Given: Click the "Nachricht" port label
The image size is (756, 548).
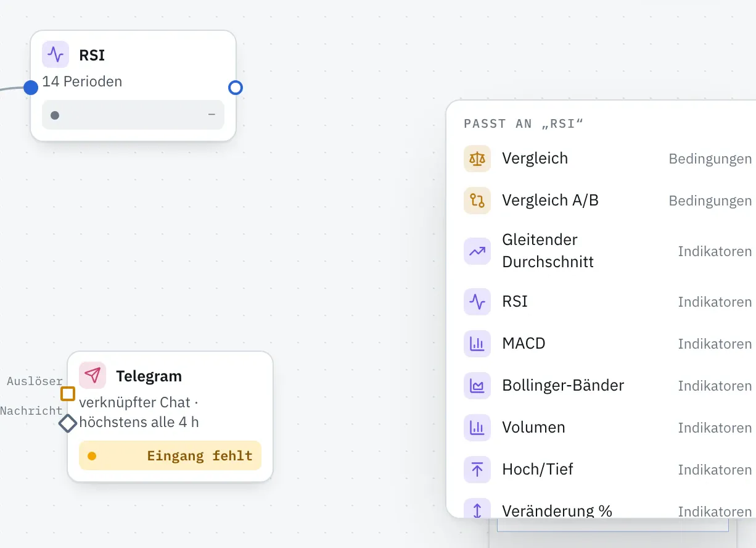Looking at the screenshot, I should (x=31, y=410).
